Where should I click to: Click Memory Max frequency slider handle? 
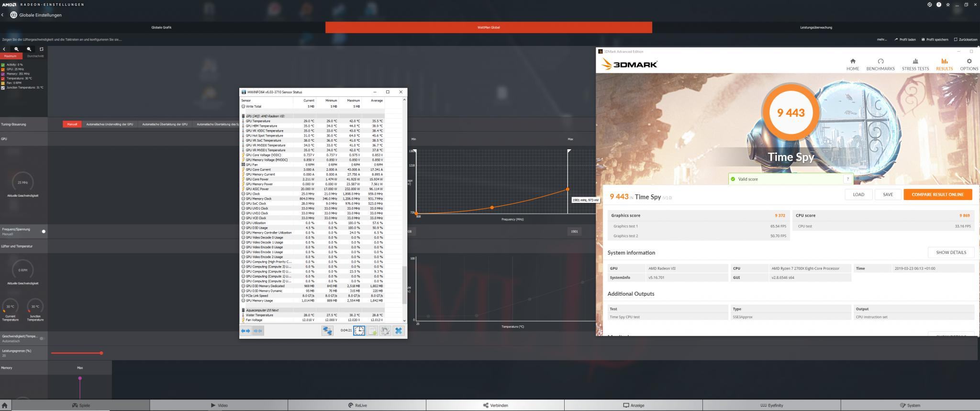click(x=80, y=378)
